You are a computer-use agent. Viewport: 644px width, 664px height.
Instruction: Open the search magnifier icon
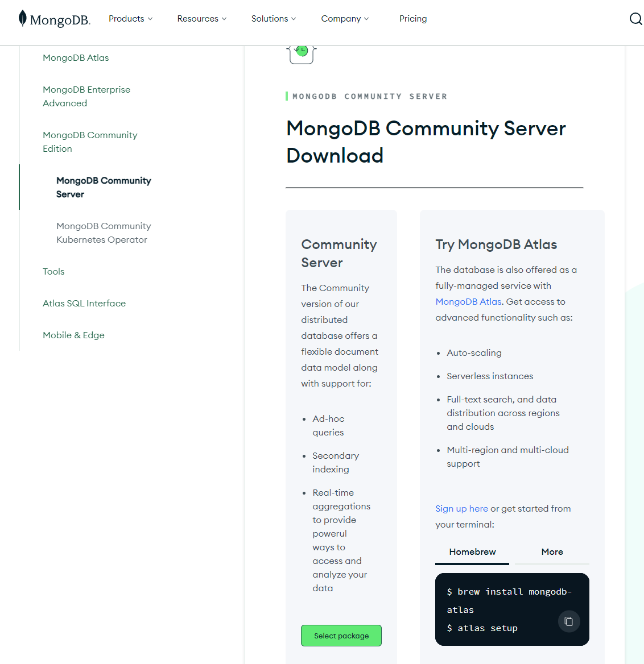[635, 19]
